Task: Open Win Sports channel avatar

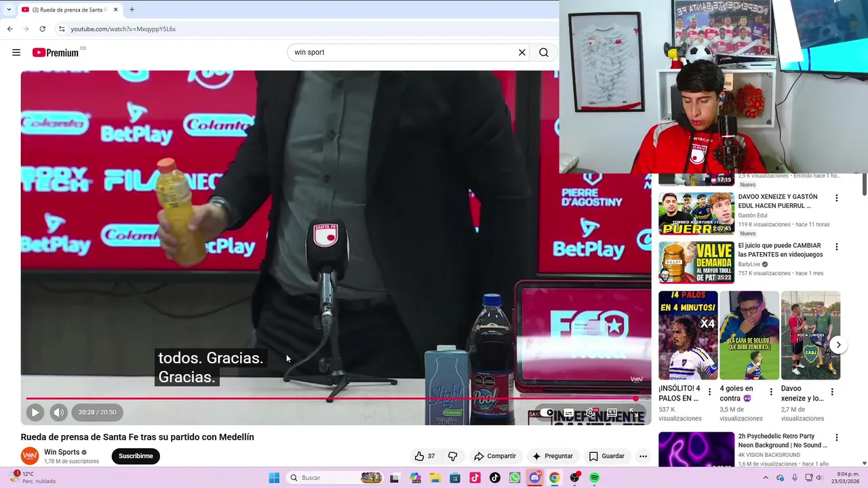Action: click(x=30, y=456)
